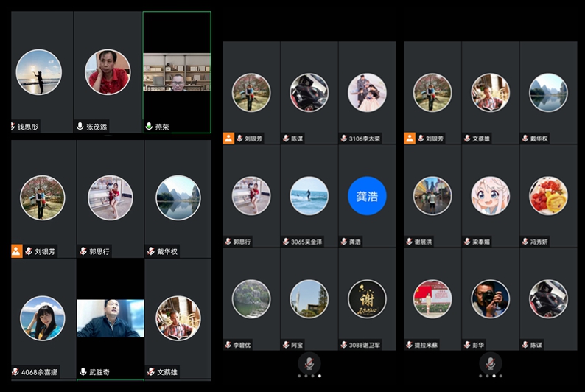This screenshot has height=392, width=585.
Task: Select 阿宝's profile picture
Action: (x=309, y=299)
